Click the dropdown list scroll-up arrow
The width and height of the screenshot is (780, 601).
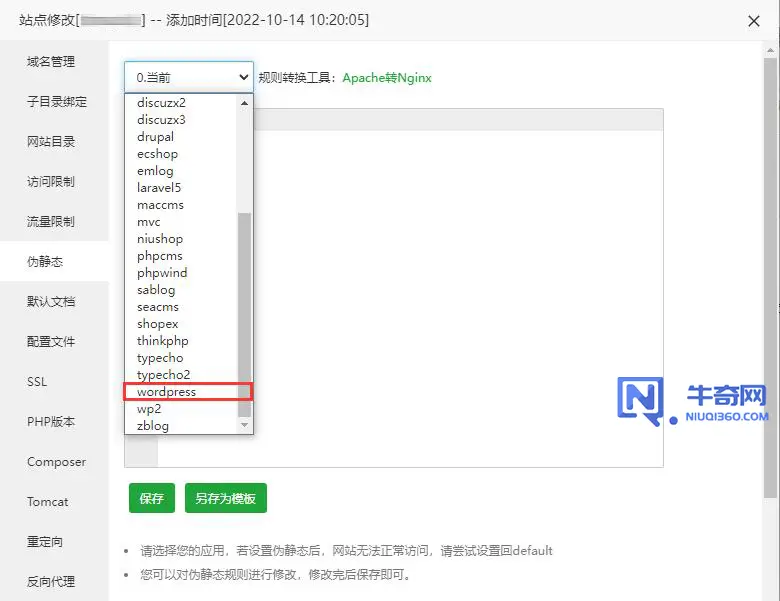[x=244, y=103]
